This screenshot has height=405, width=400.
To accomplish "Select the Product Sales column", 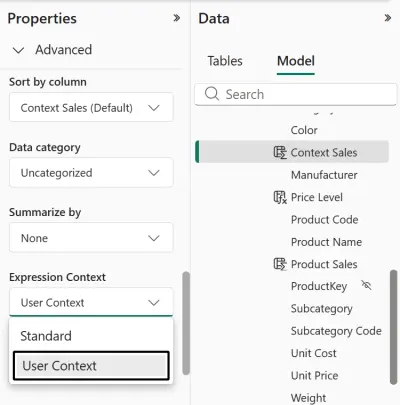I will 324,264.
